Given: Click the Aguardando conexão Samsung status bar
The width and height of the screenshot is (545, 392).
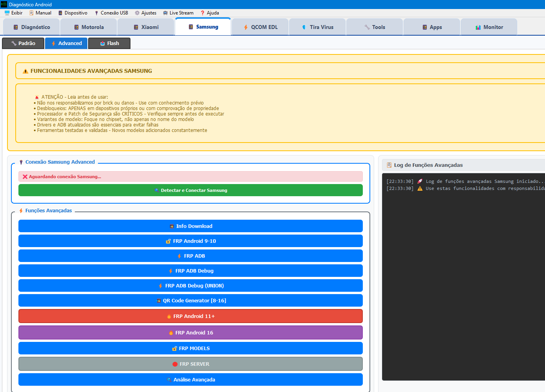Looking at the screenshot, I should (190, 177).
